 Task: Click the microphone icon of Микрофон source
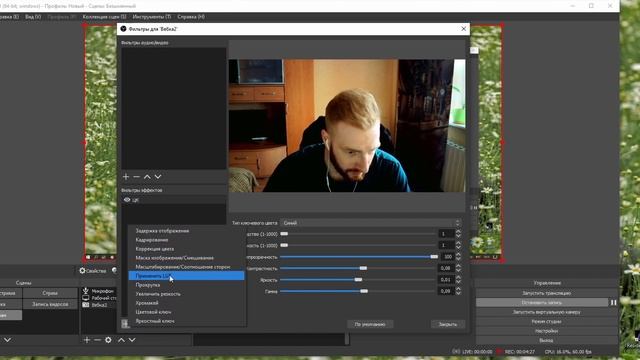click(86, 291)
